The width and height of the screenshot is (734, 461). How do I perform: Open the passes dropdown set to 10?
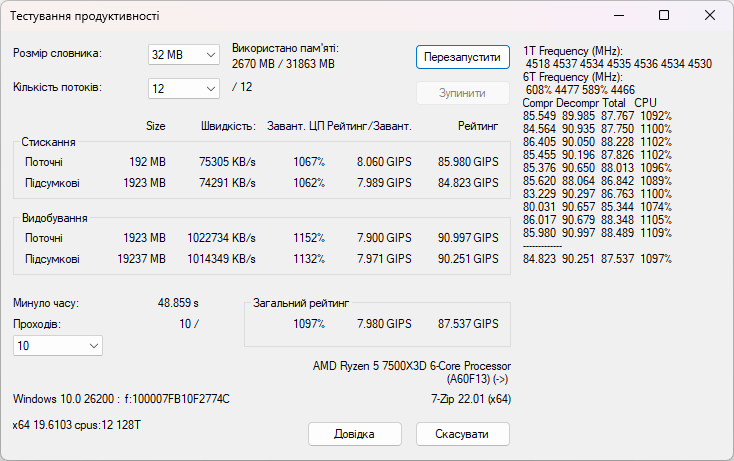(57, 345)
